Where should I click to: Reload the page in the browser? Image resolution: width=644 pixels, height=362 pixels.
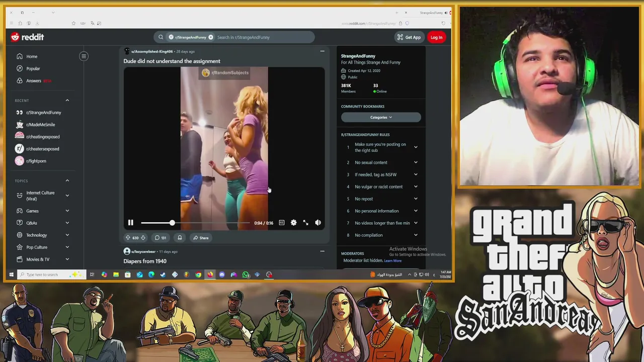(443, 23)
